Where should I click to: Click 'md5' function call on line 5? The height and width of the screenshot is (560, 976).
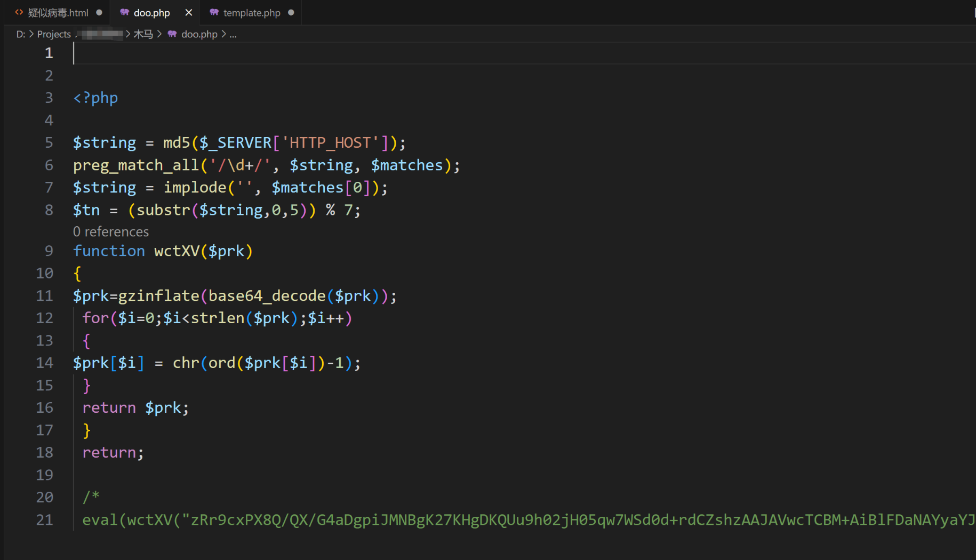177,142
